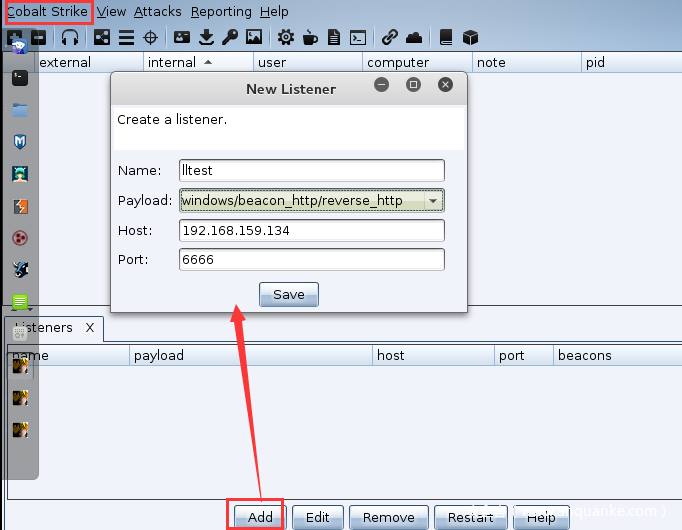Open the Attacks menu
This screenshot has width=682, height=530.
pos(157,12)
